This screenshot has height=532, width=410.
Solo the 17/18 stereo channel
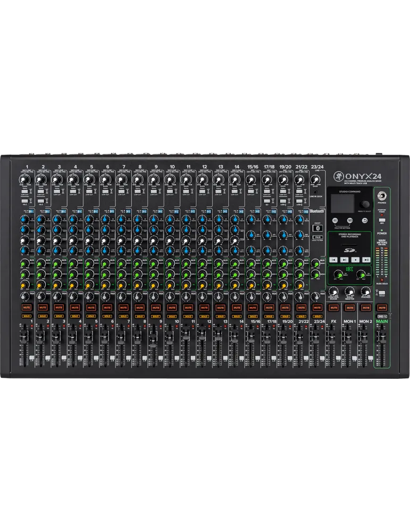269,316
